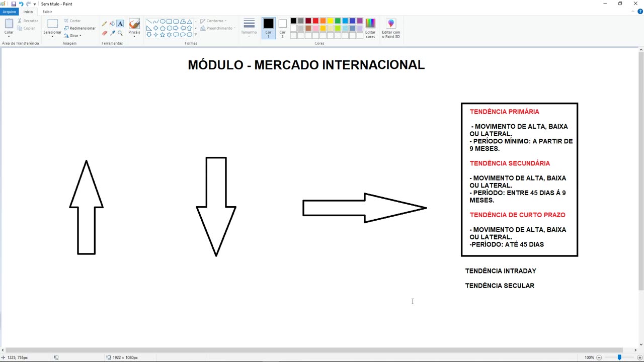Viewport: 644px width, 362px height.
Task: Open the Tamanho line size dropdown
Action: point(249,29)
